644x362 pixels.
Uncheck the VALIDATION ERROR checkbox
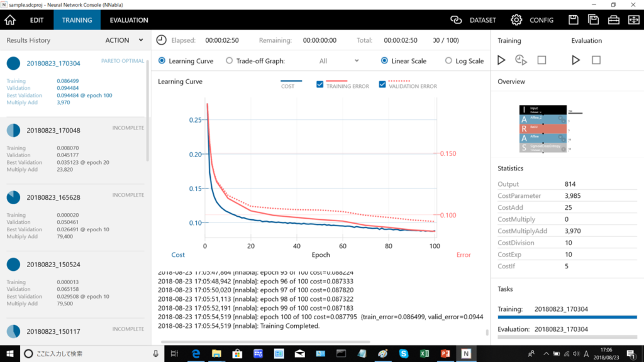pos(382,85)
